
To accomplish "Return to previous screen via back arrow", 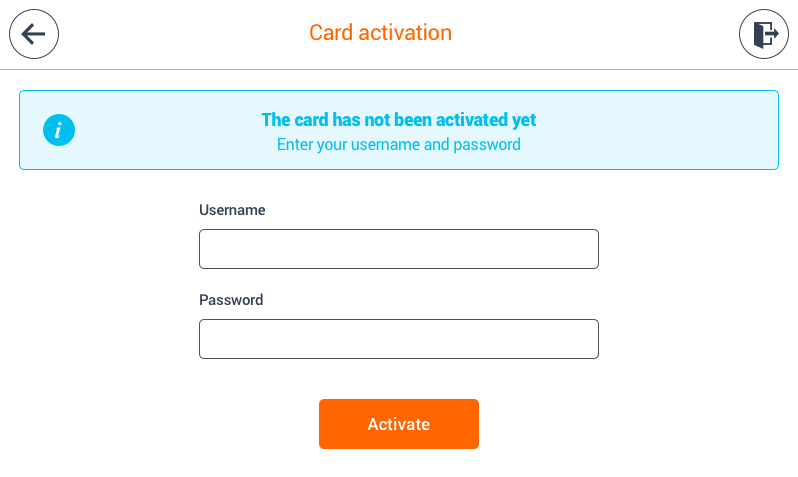I will coord(34,34).
